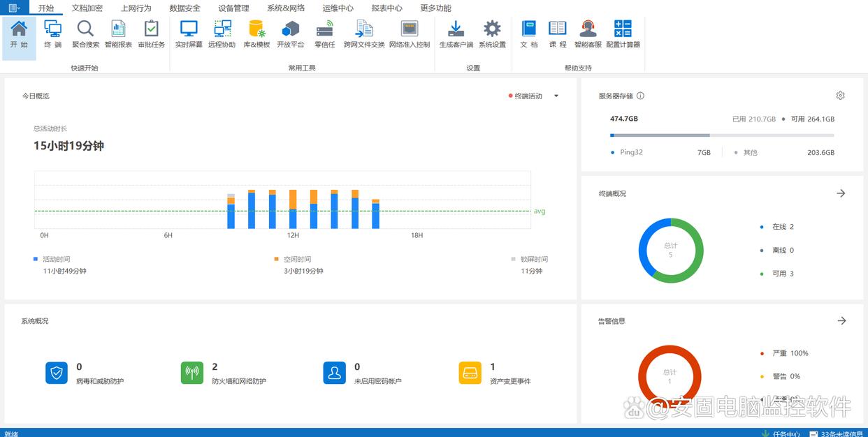The width and height of the screenshot is (868, 437).
Task: Launch 实时屏幕 real-time screen monitor
Action: pyautogui.click(x=189, y=34)
